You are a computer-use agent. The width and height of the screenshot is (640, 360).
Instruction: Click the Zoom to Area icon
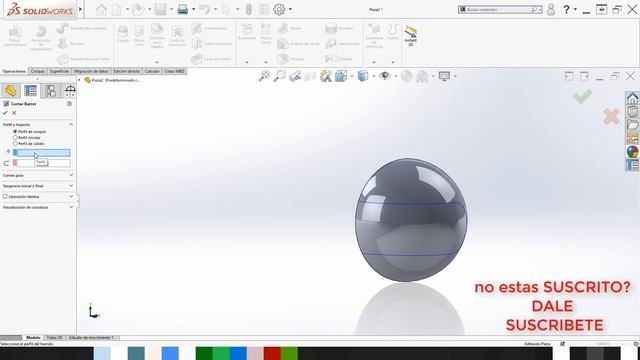point(280,76)
